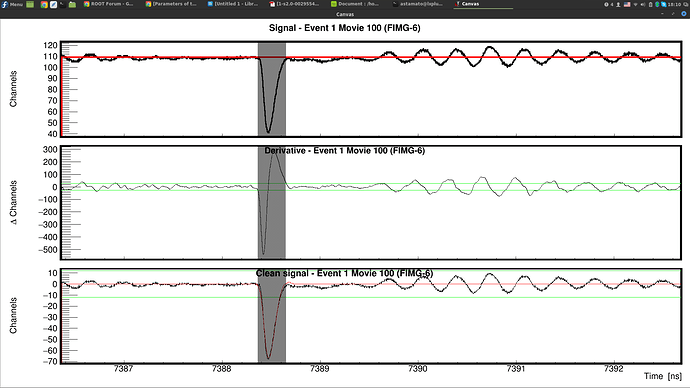Open the US keyboard layout flag
Screen dimensions: 690x388
(x=627, y=4)
